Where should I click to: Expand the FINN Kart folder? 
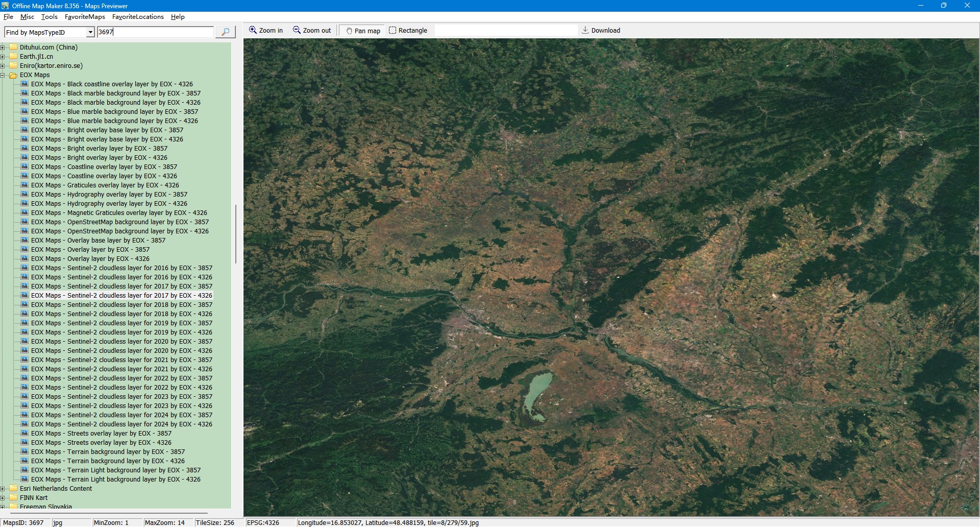point(3,498)
